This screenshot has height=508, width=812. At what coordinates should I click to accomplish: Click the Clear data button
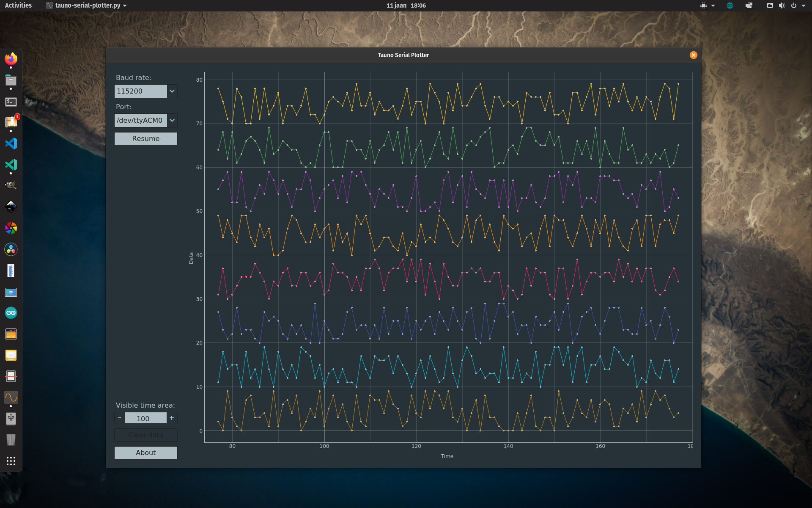click(145, 435)
